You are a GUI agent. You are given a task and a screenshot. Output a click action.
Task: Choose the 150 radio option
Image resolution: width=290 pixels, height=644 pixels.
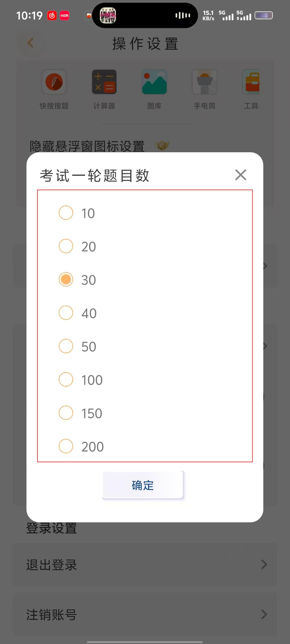(66, 413)
